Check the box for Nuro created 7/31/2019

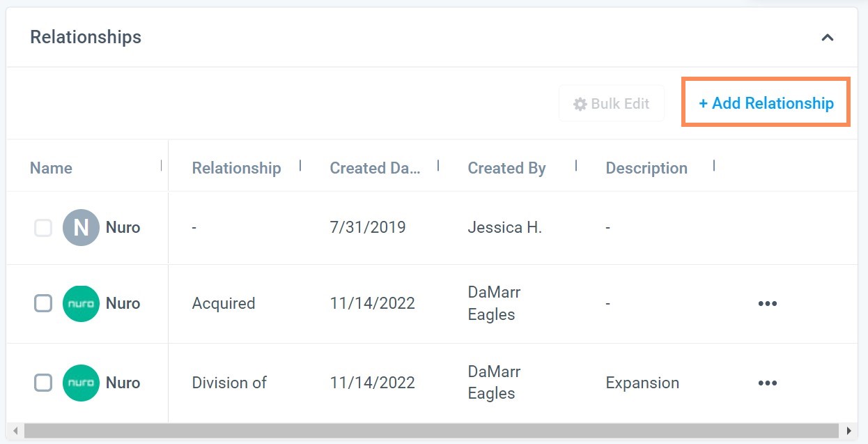43,228
